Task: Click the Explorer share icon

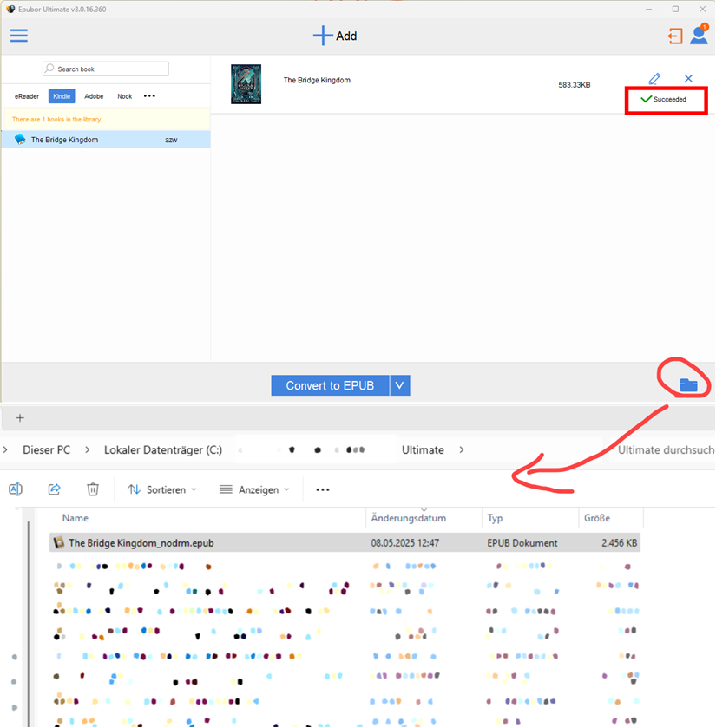Action: coord(55,489)
